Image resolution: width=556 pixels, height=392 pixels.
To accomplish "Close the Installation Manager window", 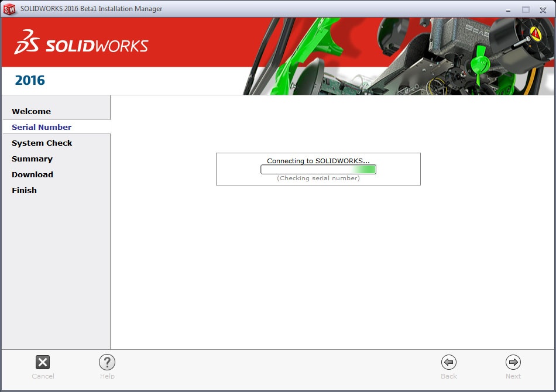I will point(543,11).
